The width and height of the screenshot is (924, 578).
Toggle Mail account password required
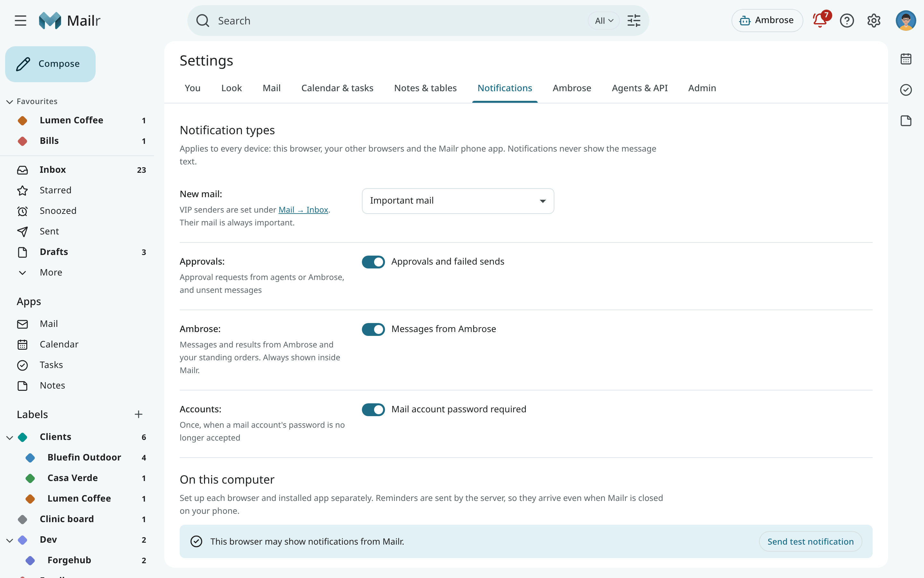click(373, 409)
